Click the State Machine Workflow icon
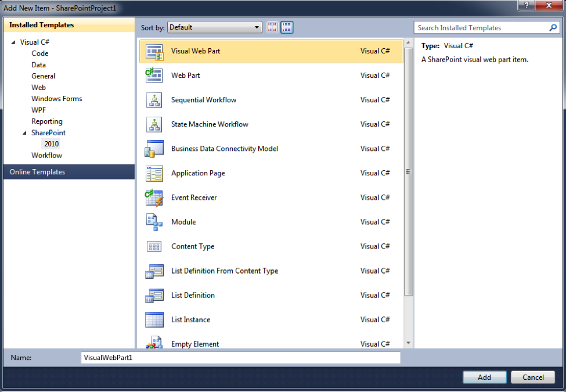Viewport: 566px width, 392px height. (x=154, y=124)
